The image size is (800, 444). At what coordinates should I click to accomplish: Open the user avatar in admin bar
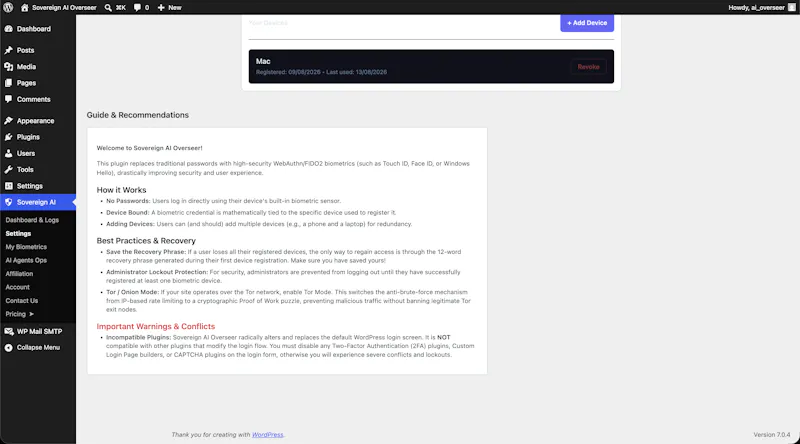click(792, 8)
